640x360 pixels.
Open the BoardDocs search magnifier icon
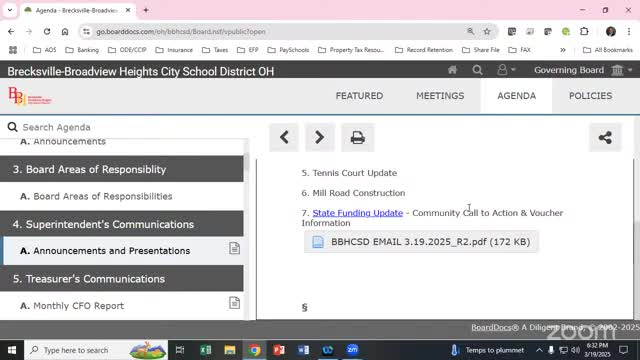tap(477, 70)
